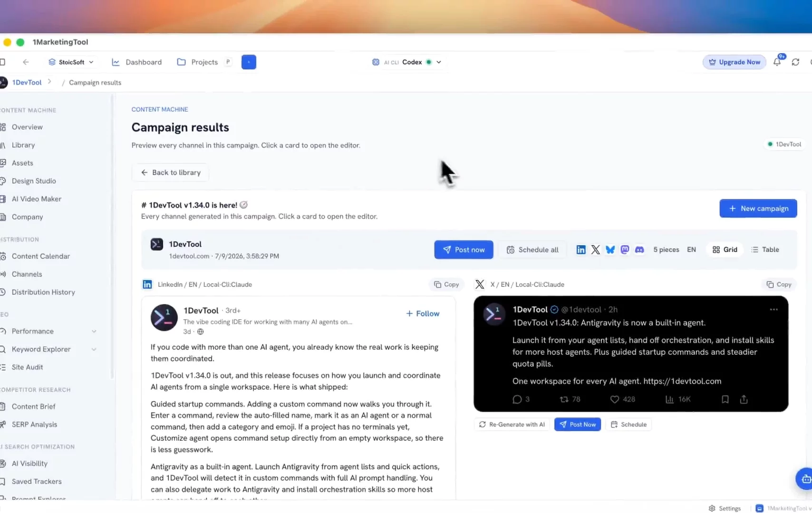Open the AI CLI Codex selector
The image size is (812, 513).
pyautogui.click(x=407, y=62)
